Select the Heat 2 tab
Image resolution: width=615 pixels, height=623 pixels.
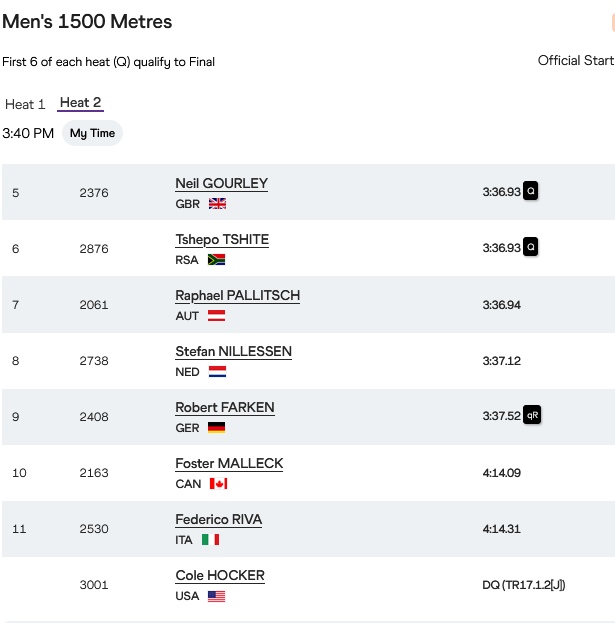point(80,103)
